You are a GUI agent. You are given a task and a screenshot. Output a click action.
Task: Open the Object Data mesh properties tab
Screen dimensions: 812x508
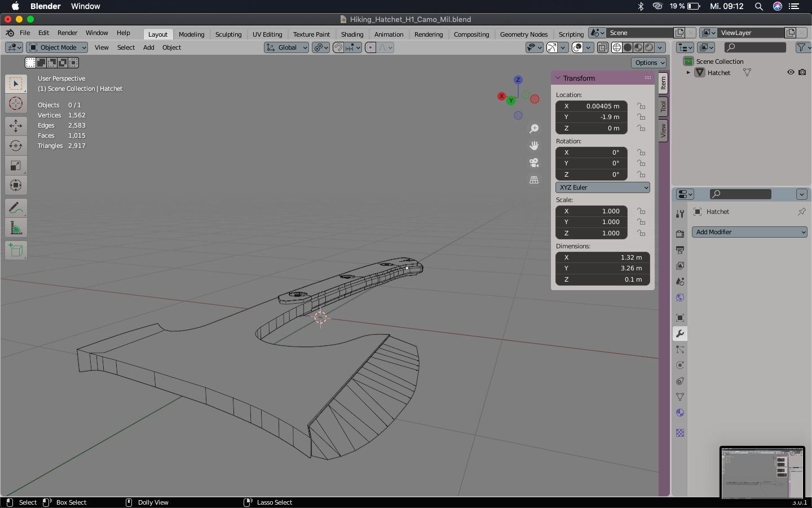[x=680, y=397]
